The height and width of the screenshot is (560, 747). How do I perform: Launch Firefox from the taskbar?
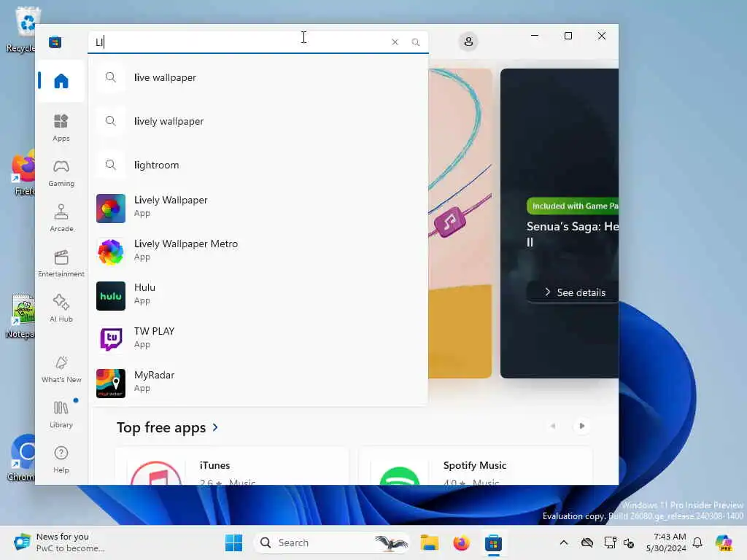pos(461,542)
